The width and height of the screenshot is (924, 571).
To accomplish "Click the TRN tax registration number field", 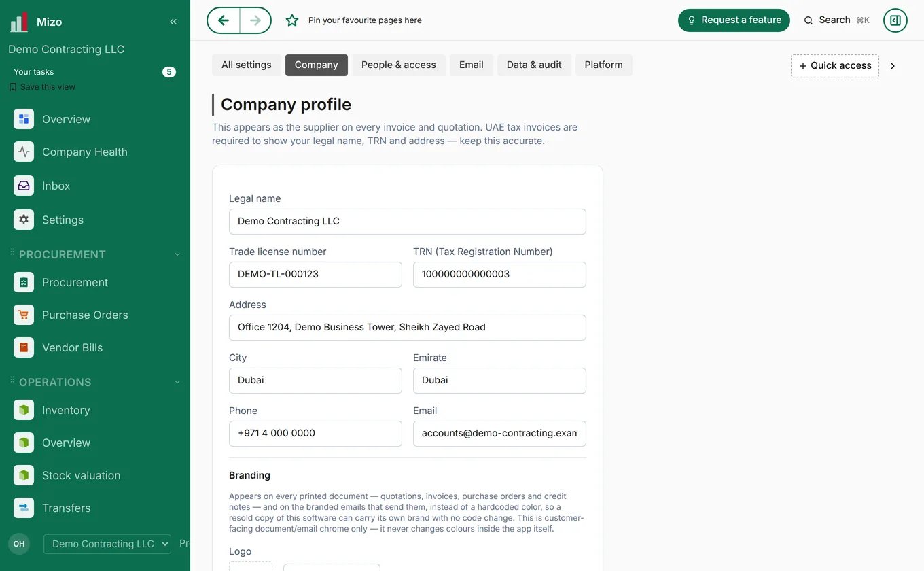I will tap(499, 275).
